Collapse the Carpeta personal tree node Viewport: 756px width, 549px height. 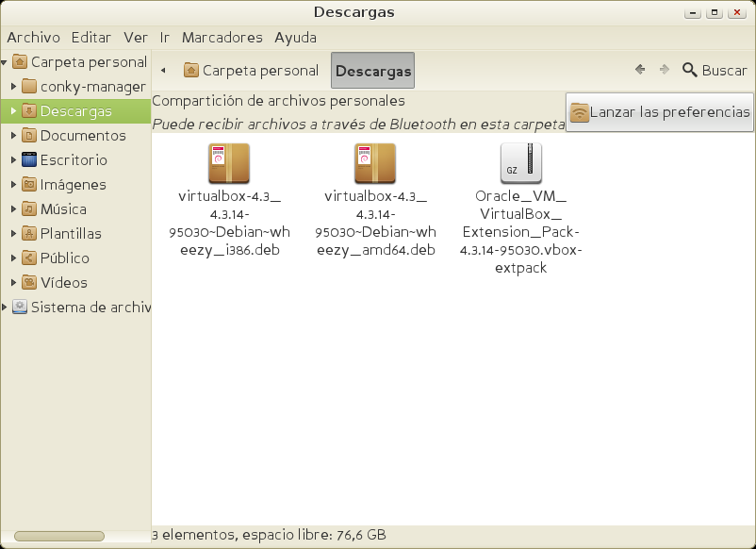[5, 62]
